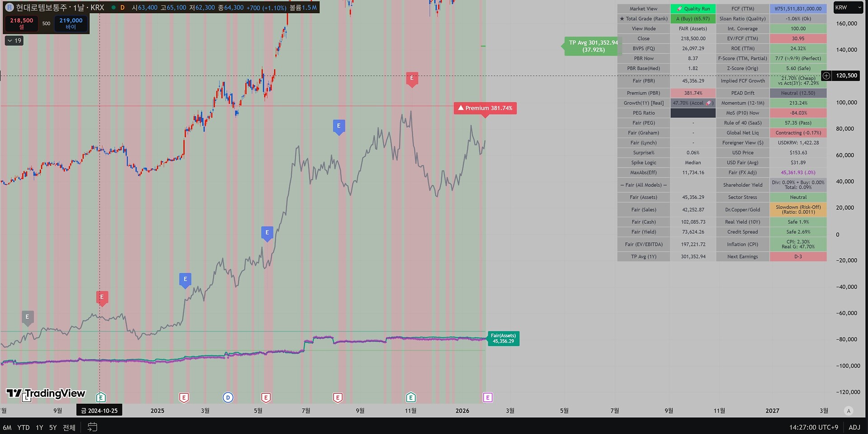Click the red E flag near October 2024

tap(102, 298)
